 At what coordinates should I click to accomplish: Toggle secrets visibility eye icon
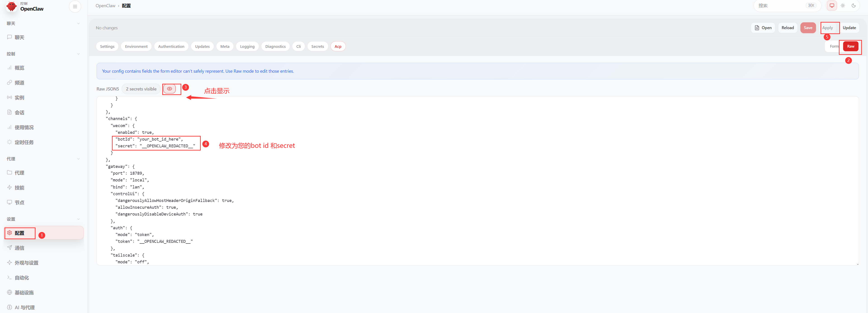pos(170,89)
